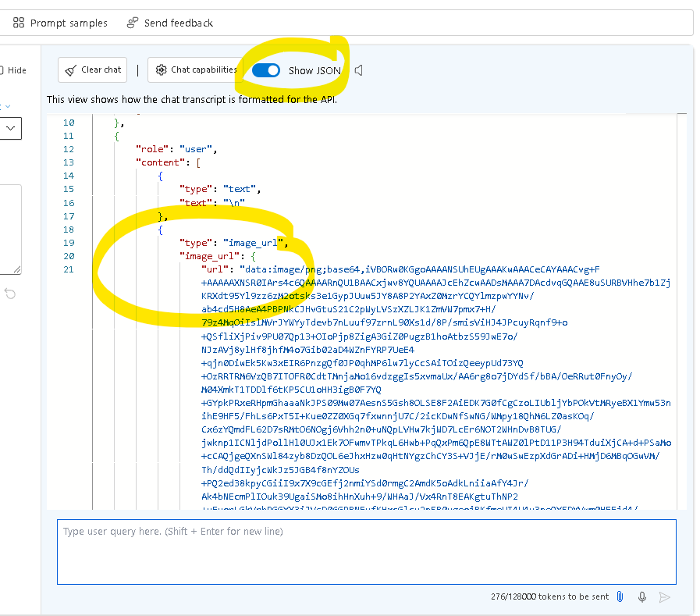Click line number 12 in JSON view

(69, 149)
